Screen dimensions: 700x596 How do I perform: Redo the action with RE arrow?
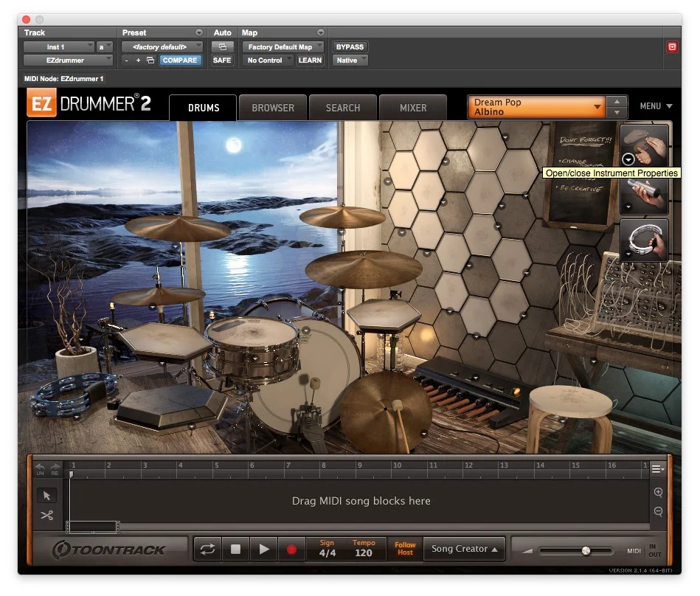[x=55, y=469]
